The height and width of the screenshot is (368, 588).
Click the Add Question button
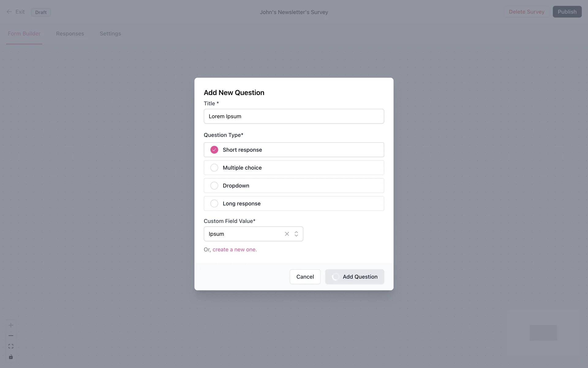pos(355,277)
